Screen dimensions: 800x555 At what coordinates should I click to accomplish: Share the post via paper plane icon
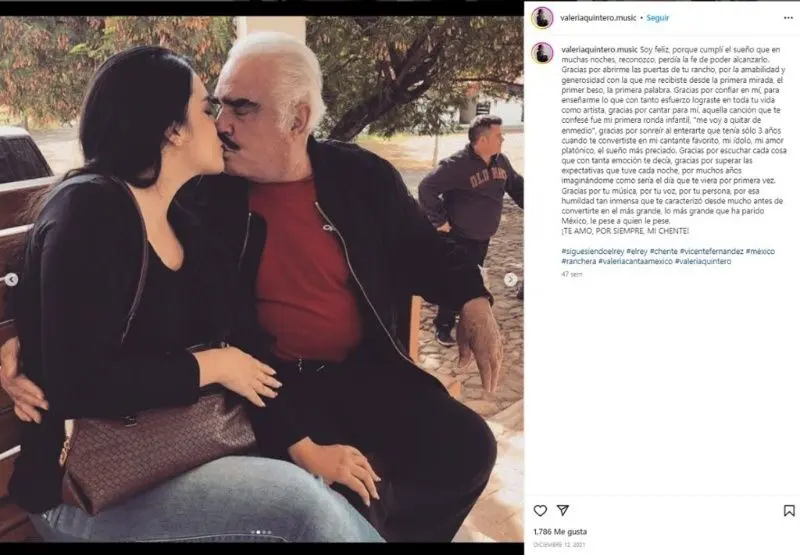[x=562, y=510]
